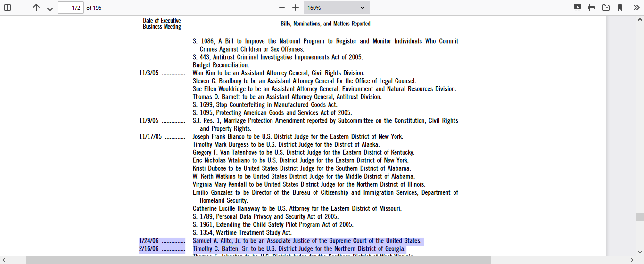The width and height of the screenshot is (644, 264).
Task: Click the highlighted date 1/24/06
Action: [149, 241]
